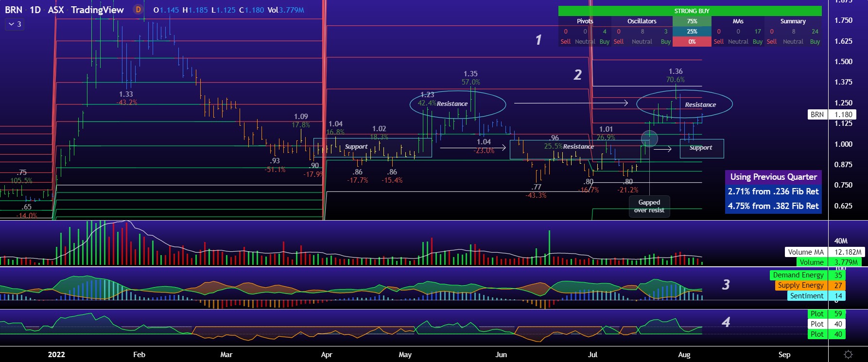Open the BRN symbol search

tap(14, 10)
